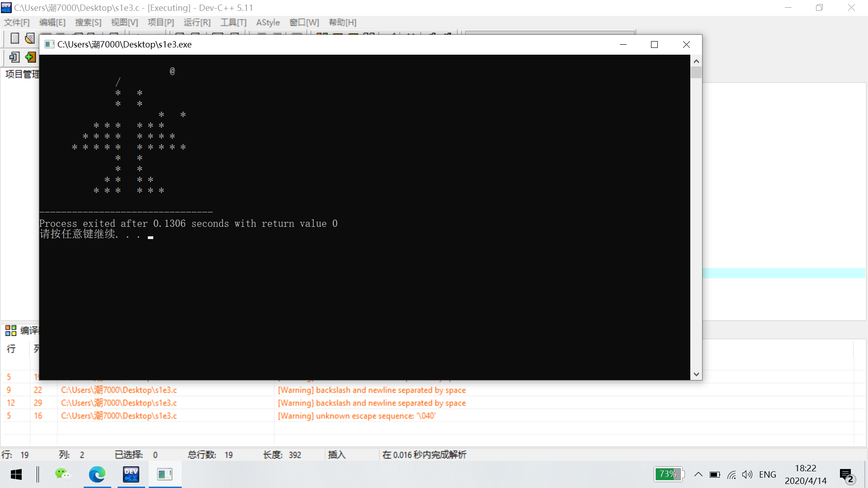The height and width of the screenshot is (488, 868).
Task: Click the console window title bar icon
Action: 49,44
